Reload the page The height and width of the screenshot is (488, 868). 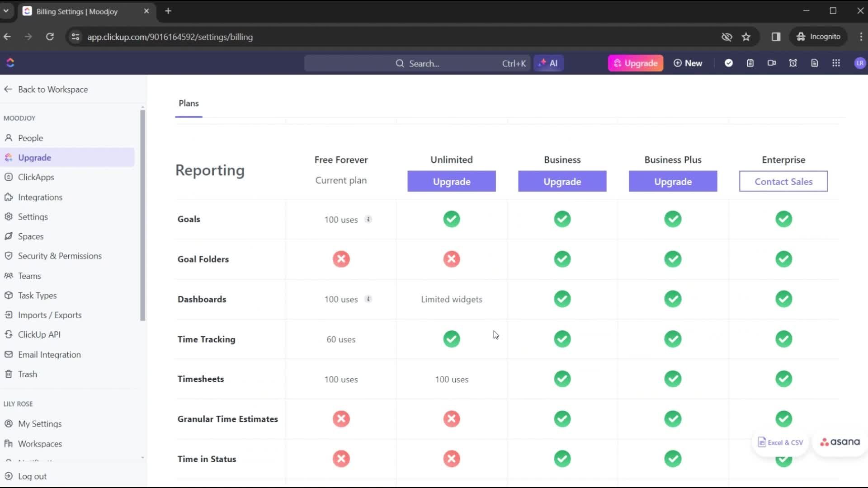50,37
